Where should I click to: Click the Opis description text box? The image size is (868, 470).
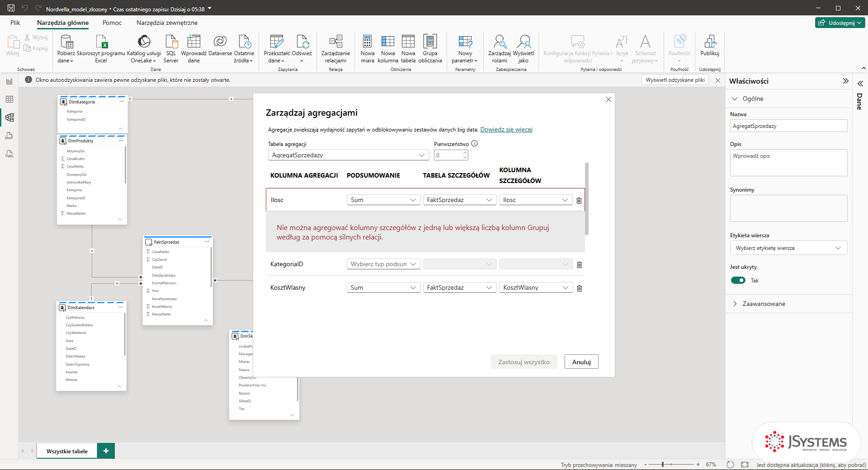pos(788,163)
